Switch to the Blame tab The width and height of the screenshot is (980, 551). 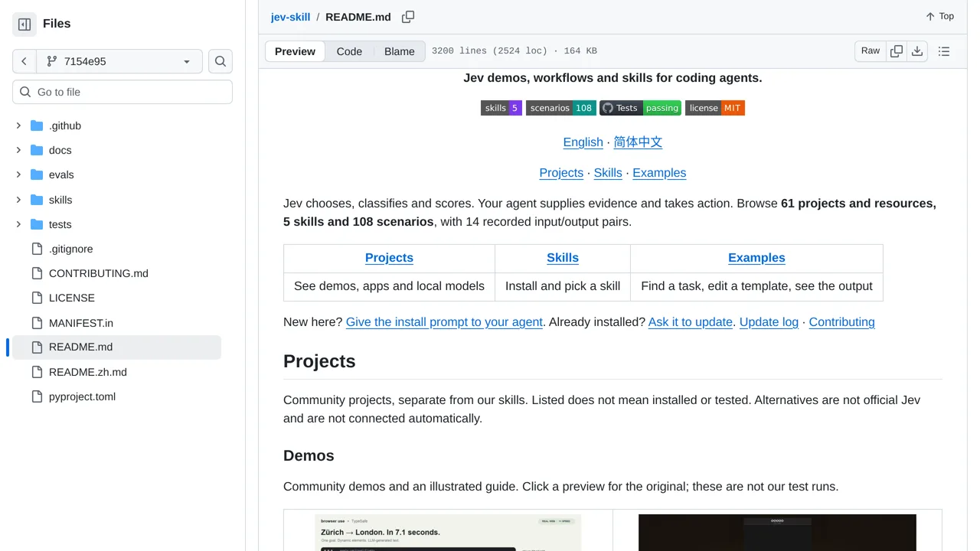400,51
